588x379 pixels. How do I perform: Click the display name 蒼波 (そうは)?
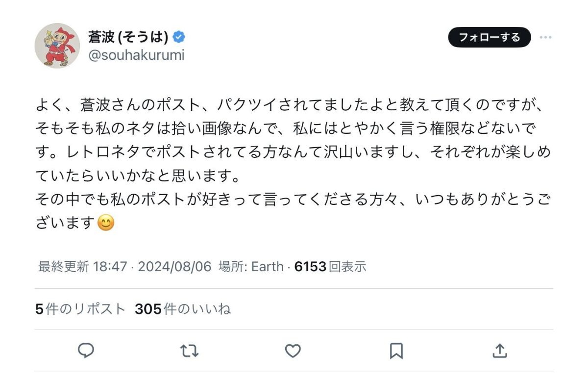point(128,37)
